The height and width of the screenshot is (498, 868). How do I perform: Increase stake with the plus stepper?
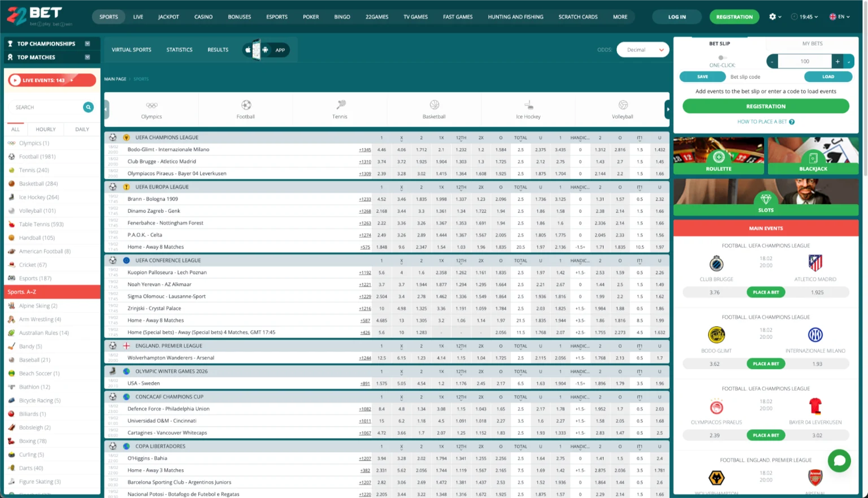pos(838,61)
